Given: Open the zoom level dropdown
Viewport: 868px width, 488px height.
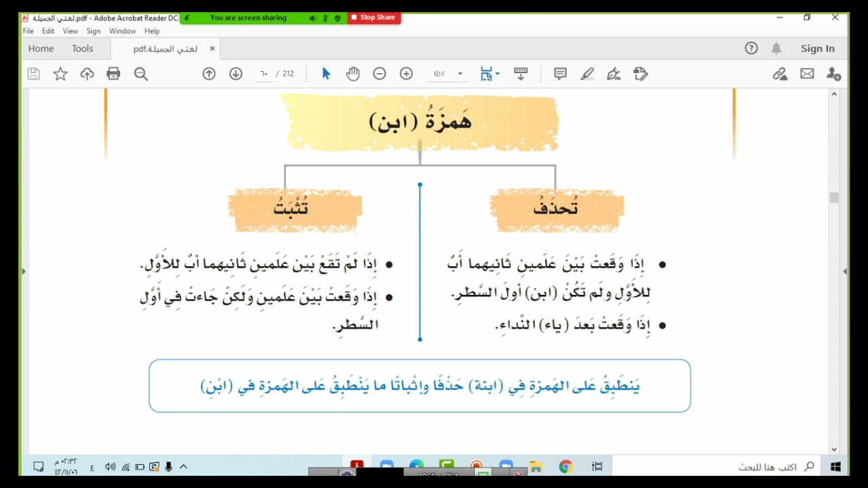Looking at the screenshot, I should pos(460,74).
